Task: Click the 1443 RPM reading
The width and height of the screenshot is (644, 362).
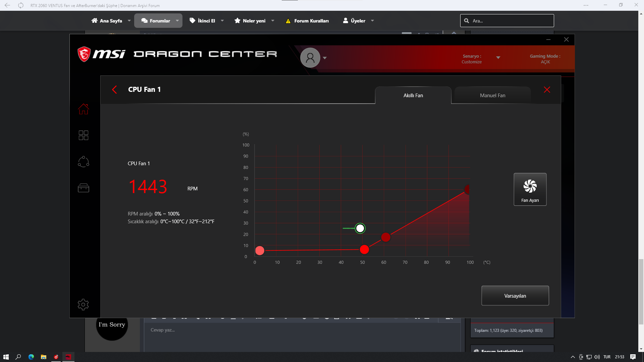Action: coord(148,187)
